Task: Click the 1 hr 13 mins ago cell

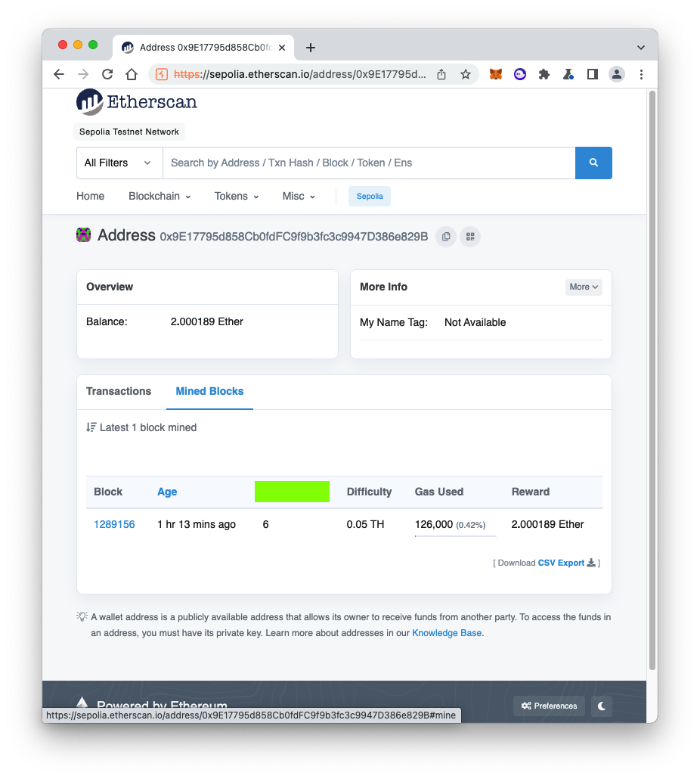Action: [x=197, y=525]
